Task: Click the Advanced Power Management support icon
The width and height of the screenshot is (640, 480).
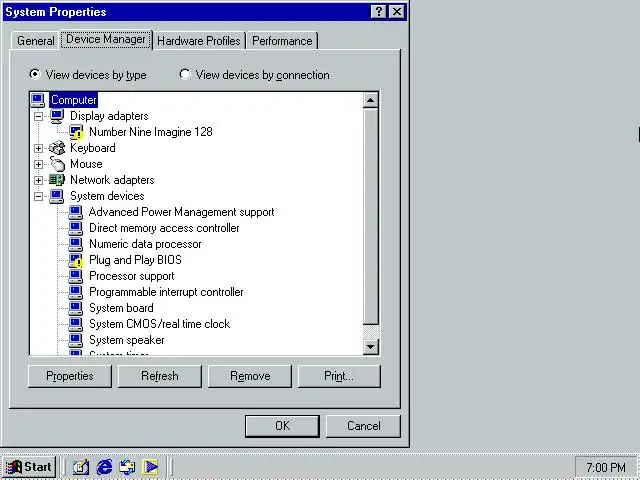Action: click(x=76, y=212)
